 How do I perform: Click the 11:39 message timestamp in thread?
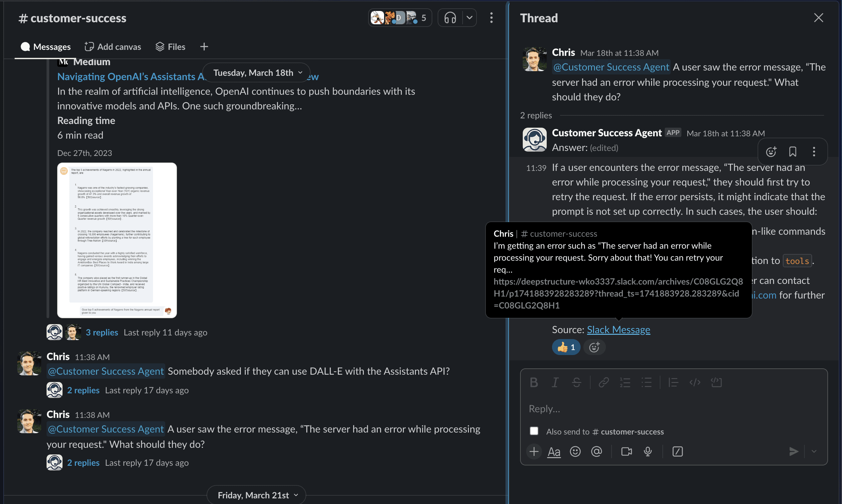click(536, 168)
